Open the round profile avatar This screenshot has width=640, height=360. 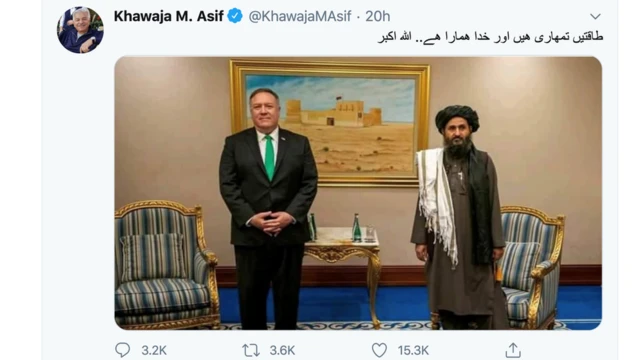(80, 30)
